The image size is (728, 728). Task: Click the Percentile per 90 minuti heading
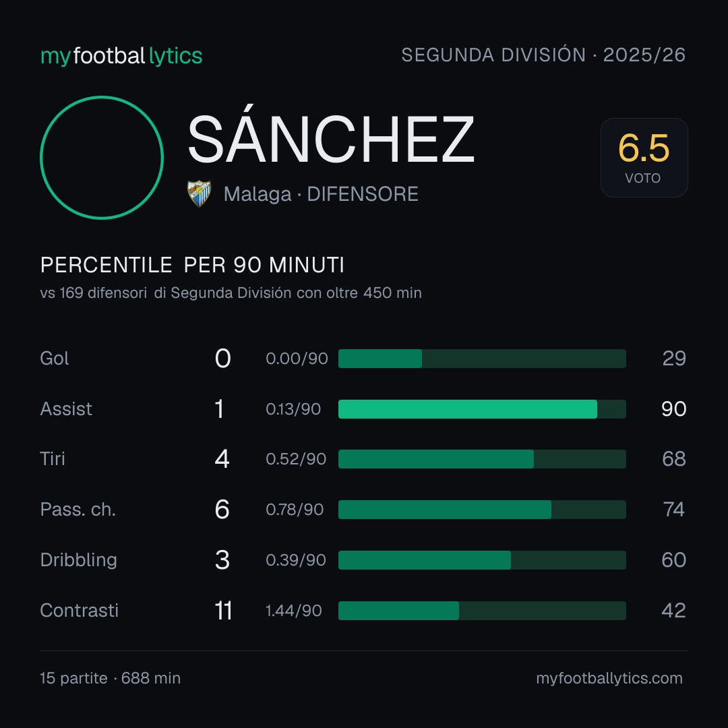click(192, 265)
